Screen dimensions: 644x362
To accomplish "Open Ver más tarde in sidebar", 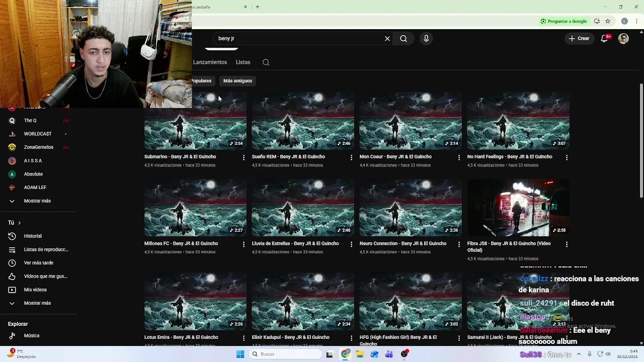I will pyautogui.click(x=38, y=263).
